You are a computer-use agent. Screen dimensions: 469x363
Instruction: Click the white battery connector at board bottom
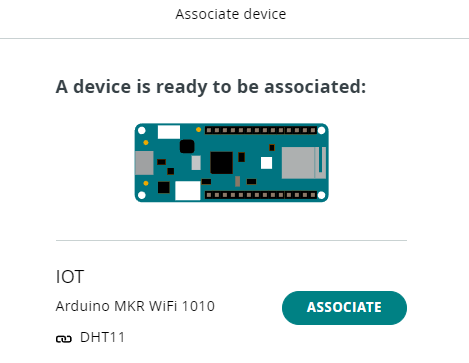(188, 191)
